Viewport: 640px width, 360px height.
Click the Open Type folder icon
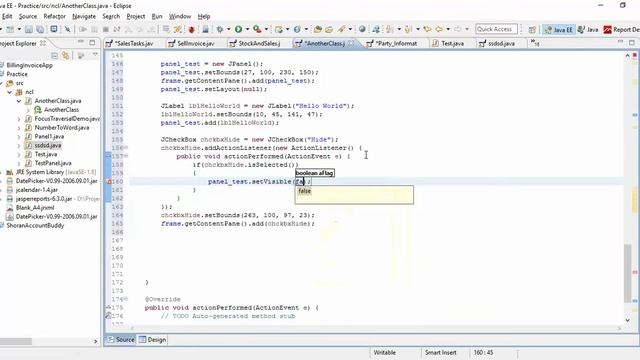tap(317, 29)
